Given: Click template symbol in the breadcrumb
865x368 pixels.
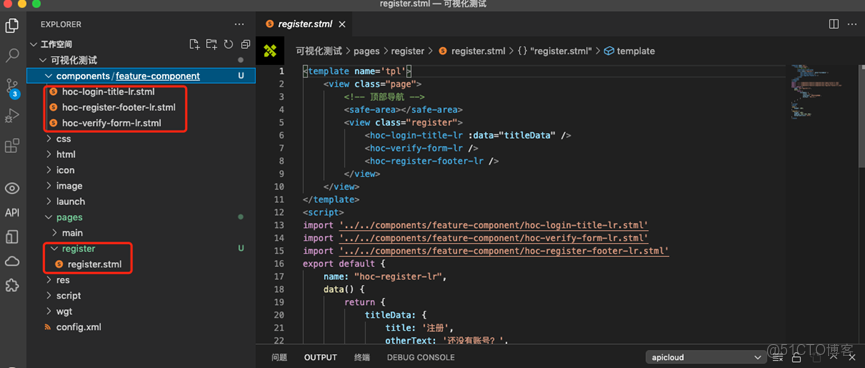Looking at the screenshot, I should [x=636, y=51].
